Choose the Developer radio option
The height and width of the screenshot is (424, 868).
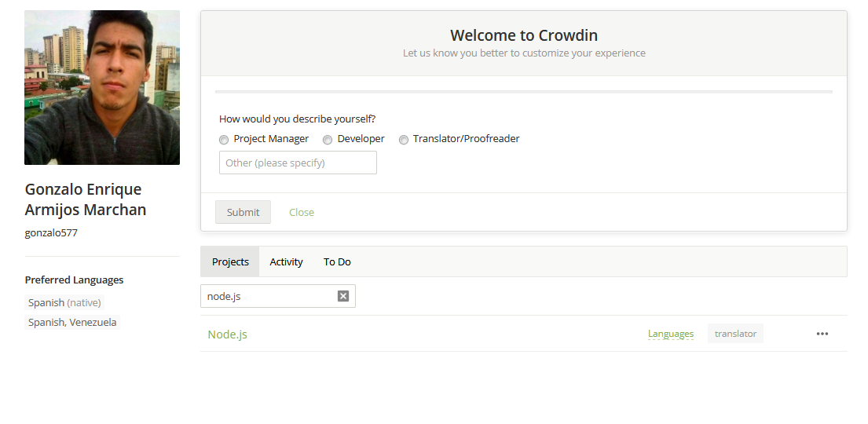click(x=328, y=140)
